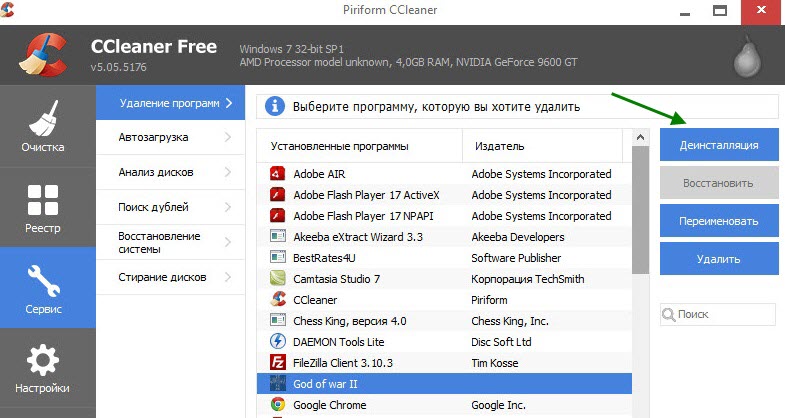Click the Camtasia Studio 7 icon

[278, 278]
